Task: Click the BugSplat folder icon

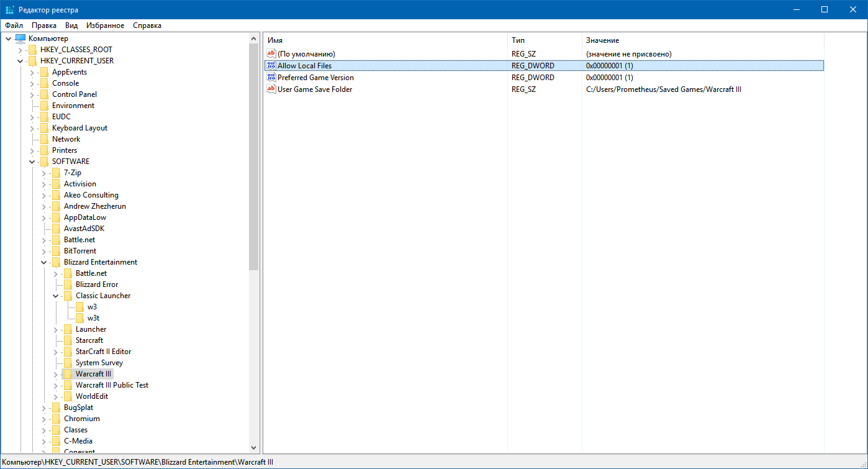Action: 56,408
